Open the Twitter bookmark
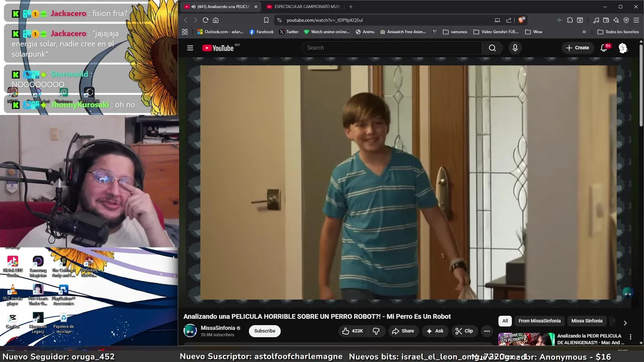This screenshot has width=644, height=362. (289, 32)
